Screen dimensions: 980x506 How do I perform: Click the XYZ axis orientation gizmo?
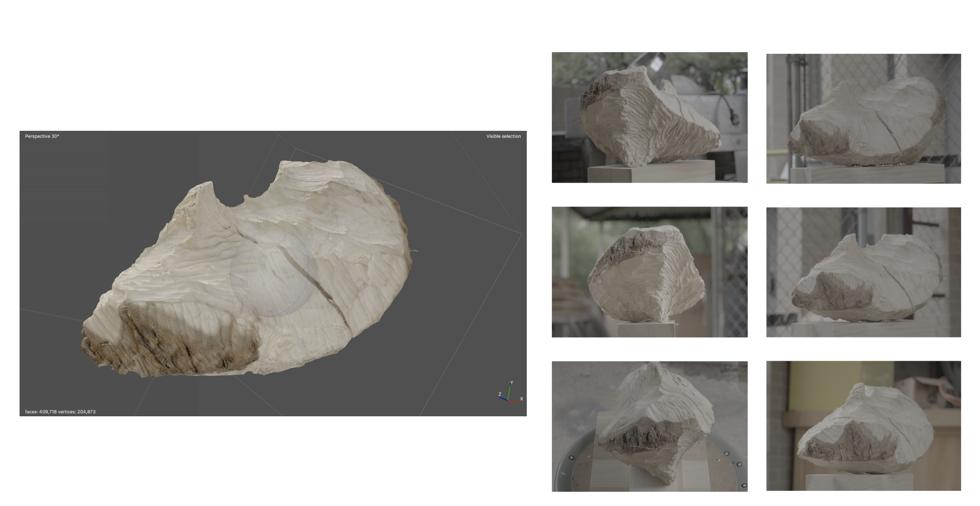(510, 392)
